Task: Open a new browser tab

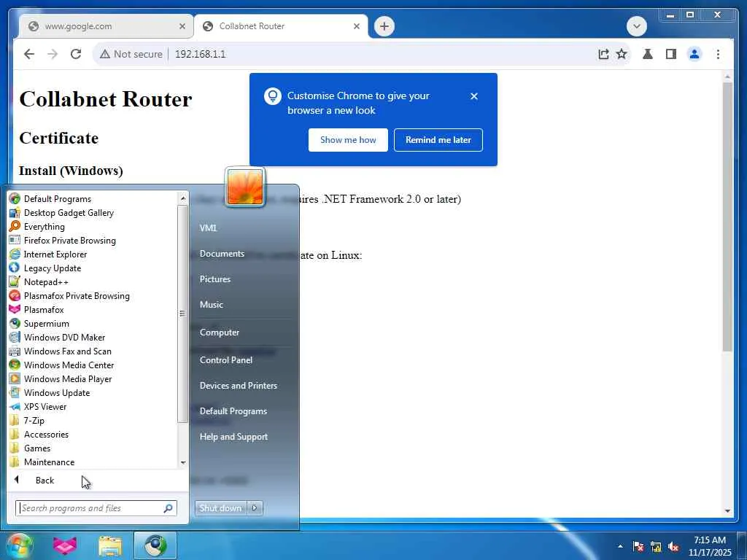Action: [x=384, y=26]
